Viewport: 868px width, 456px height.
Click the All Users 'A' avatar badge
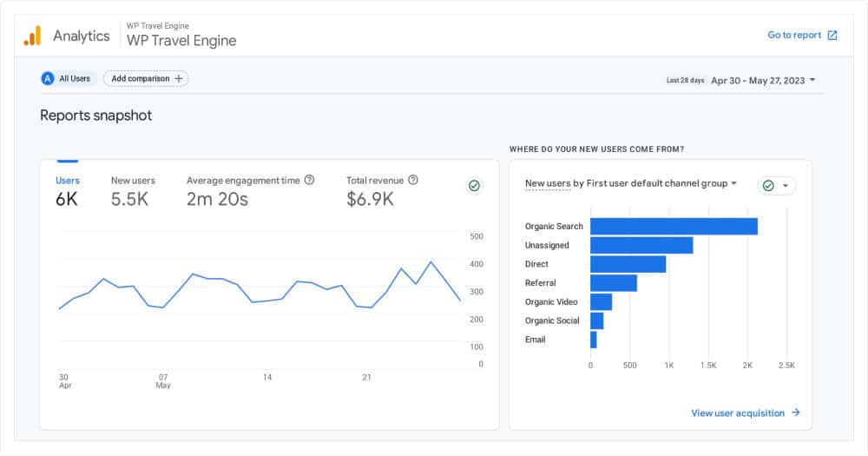tap(48, 78)
